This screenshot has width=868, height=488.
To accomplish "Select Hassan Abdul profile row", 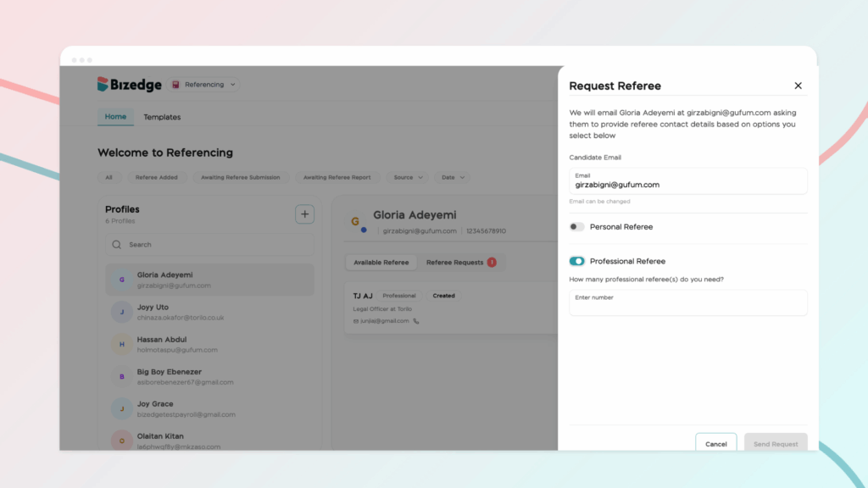I will 210,344.
